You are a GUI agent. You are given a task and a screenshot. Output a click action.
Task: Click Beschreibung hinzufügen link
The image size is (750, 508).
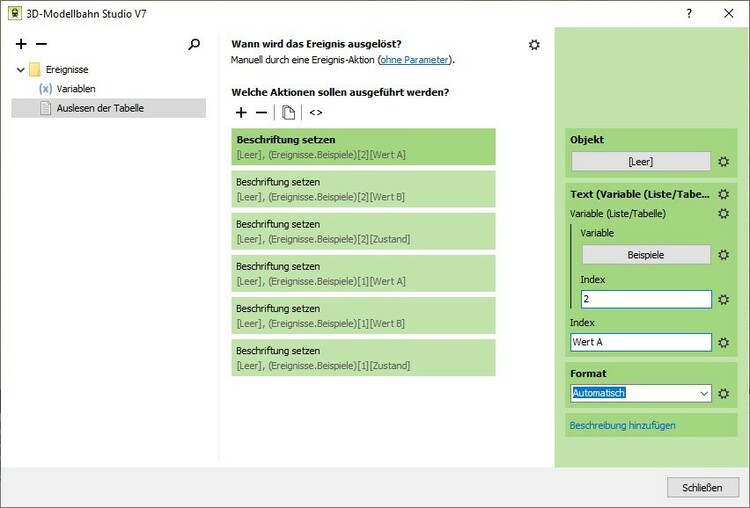tap(622, 425)
